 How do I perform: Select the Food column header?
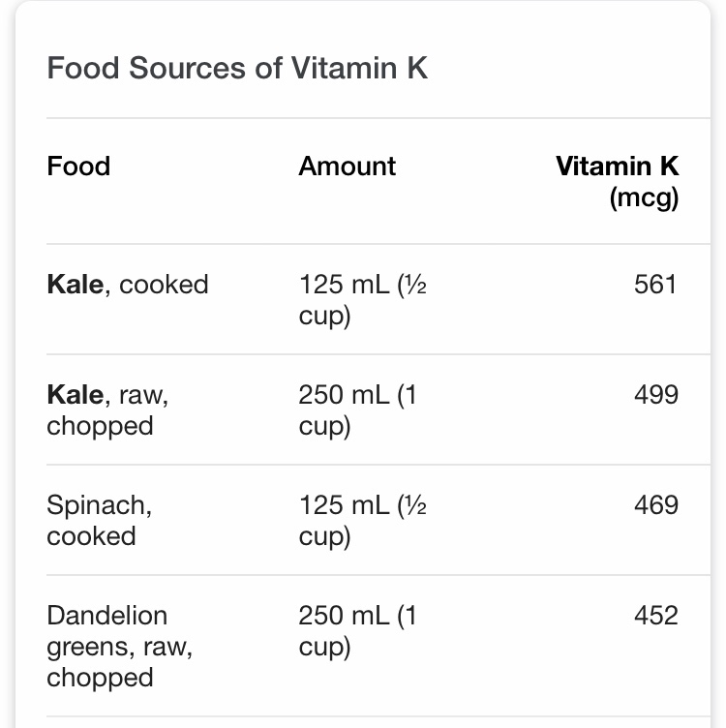[78, 167]
